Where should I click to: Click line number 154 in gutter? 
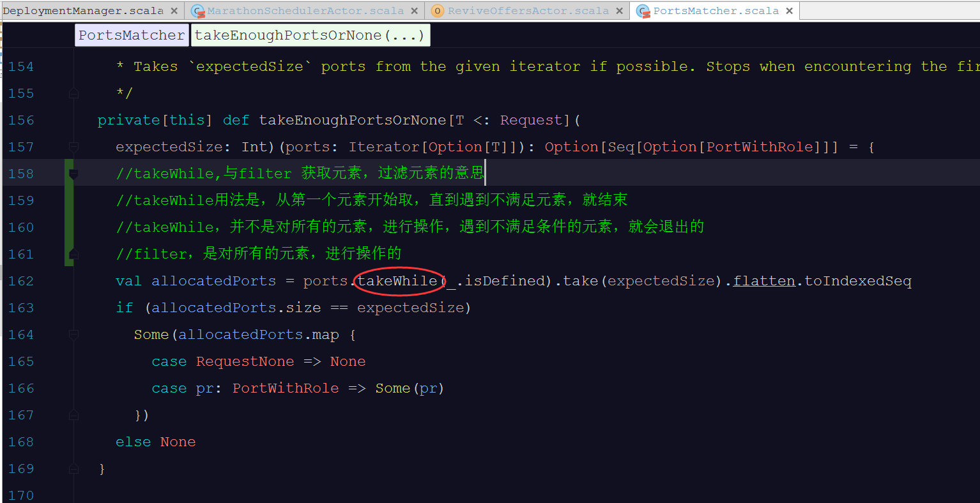click(x=20, y=66)
